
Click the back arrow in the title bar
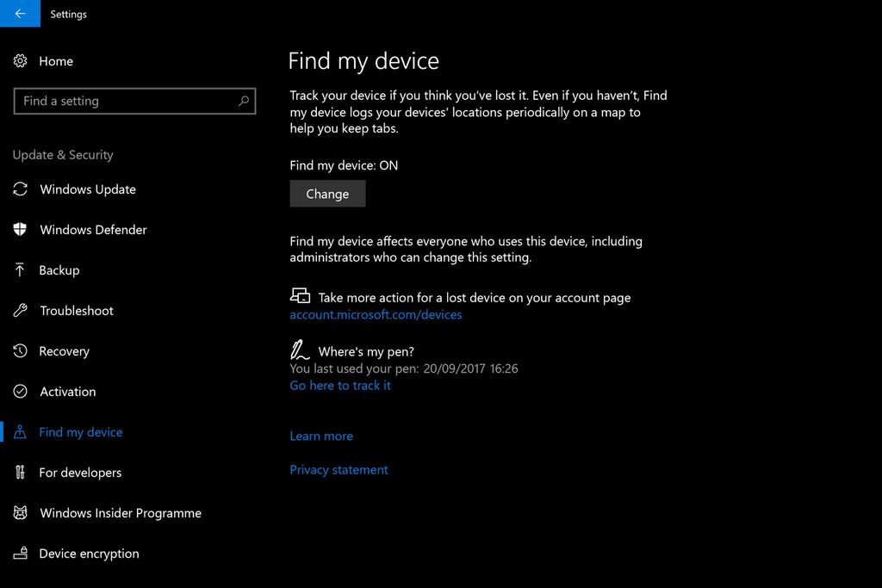(19, 14)
